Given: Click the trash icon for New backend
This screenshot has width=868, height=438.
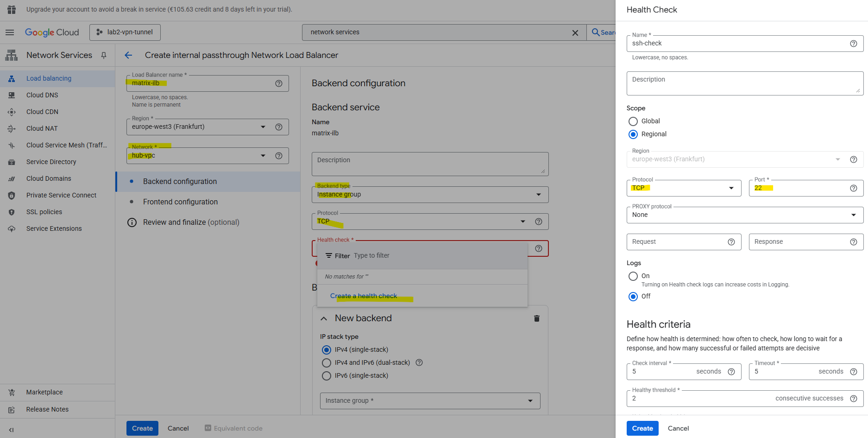Looking at the screenshot, I should [536, 318].
